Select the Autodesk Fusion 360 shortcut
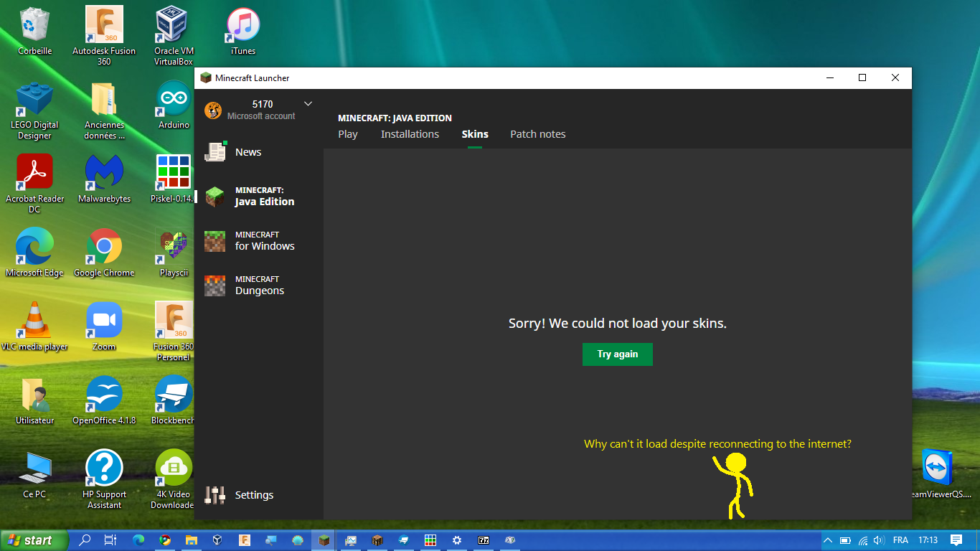The height and width of the screenshot is (551, 980). pos(104,36)
